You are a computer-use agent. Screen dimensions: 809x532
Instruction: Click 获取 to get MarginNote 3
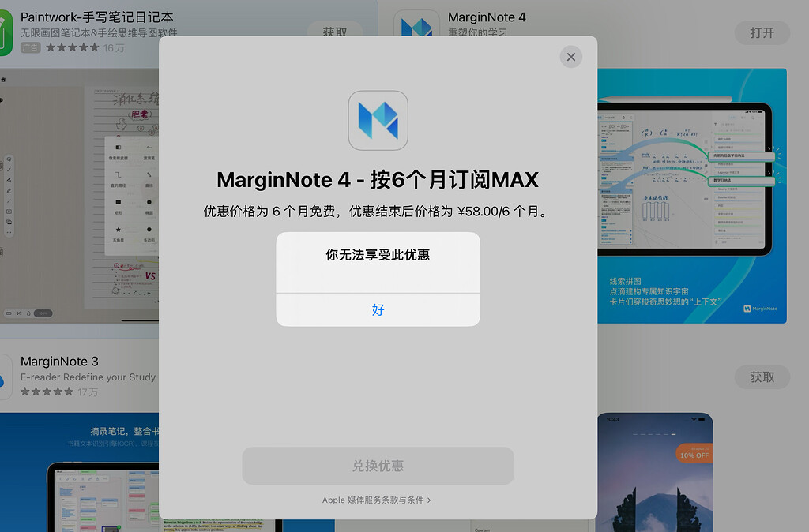point(762,377)
